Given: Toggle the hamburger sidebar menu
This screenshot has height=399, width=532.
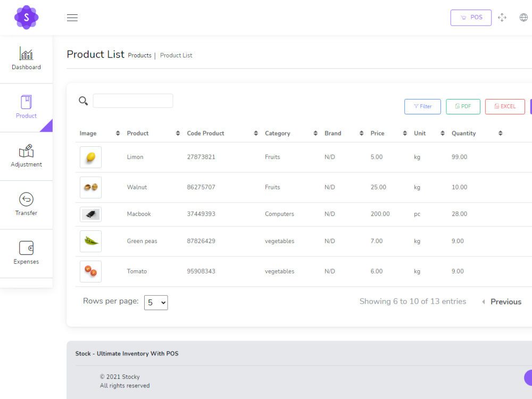Looking at the screenshot, I should (x=72, y=18).
